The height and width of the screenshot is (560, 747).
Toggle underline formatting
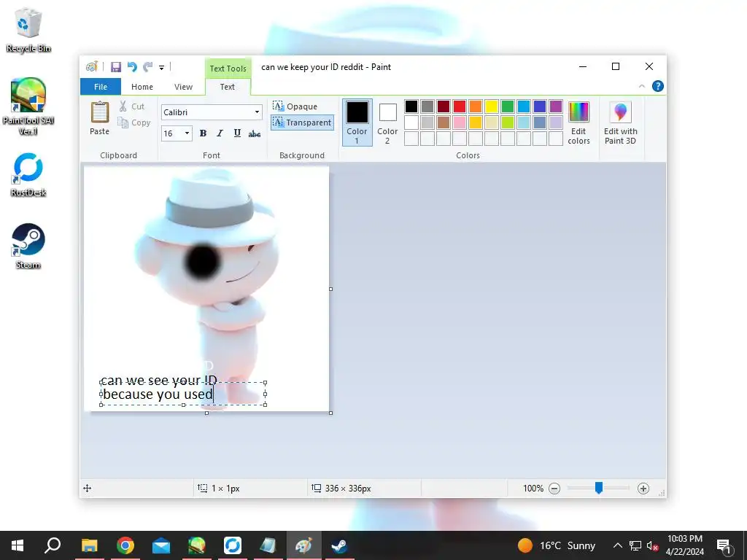[x=237, y=133]
